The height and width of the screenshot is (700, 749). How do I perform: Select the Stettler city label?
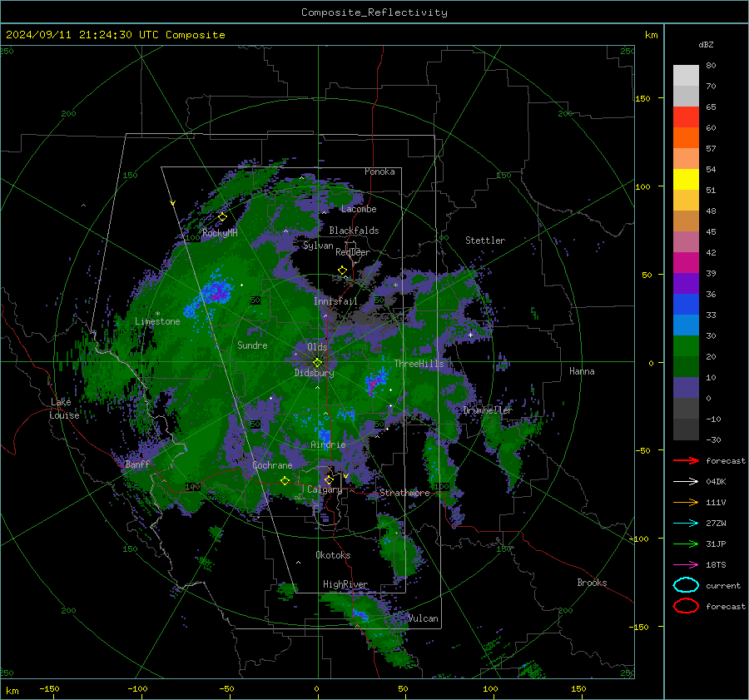(x=485, y=241)
